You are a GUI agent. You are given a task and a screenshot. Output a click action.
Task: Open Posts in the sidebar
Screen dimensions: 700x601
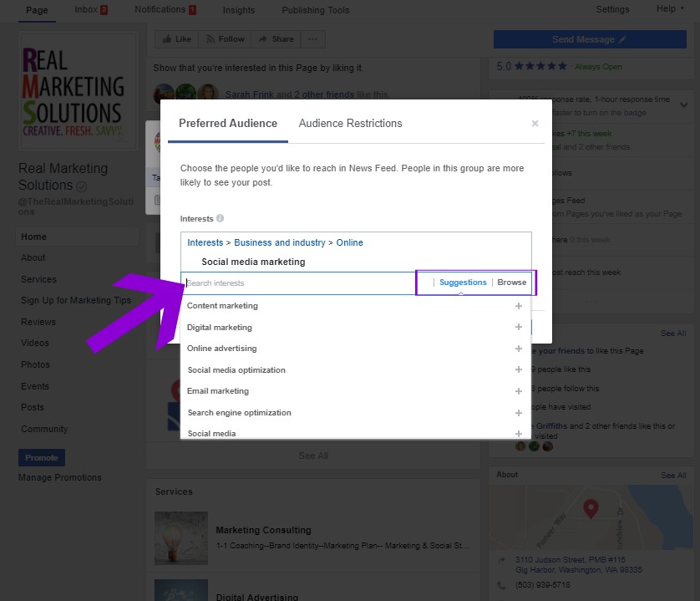click(33, 408)
